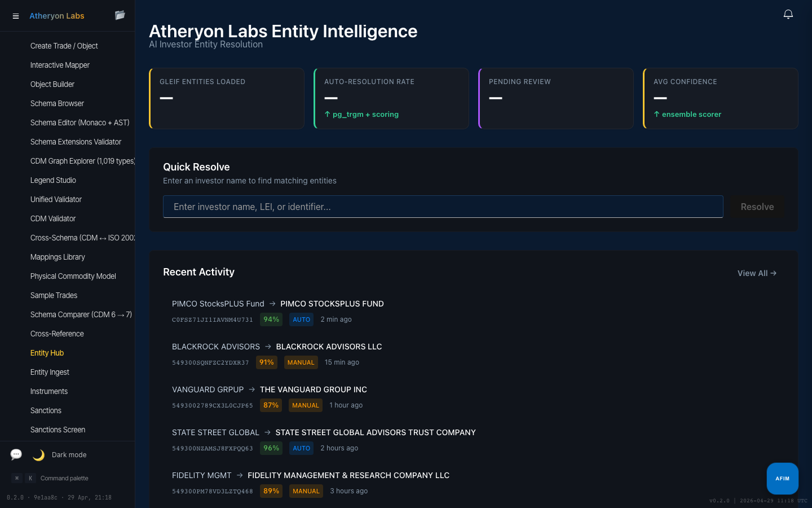The height and width of the screenshot is (508, 812).
Task: Click the GLEIF Entities Loaded card
Action: click(x=227, y=99)
